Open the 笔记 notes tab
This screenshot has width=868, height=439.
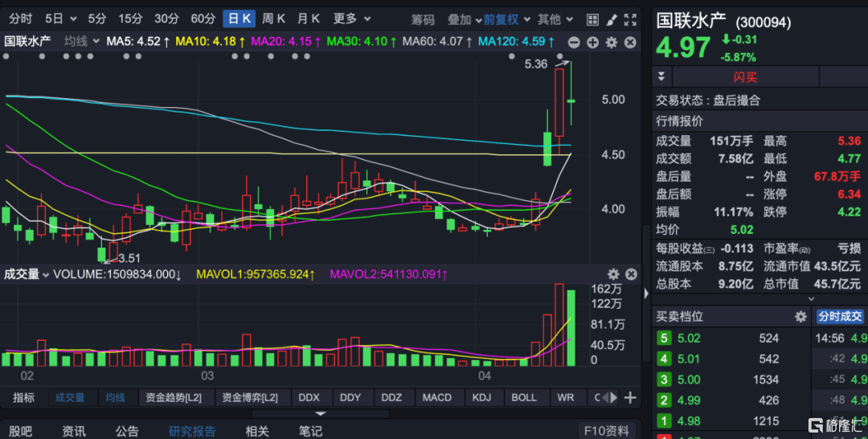[x=310, y=431]
